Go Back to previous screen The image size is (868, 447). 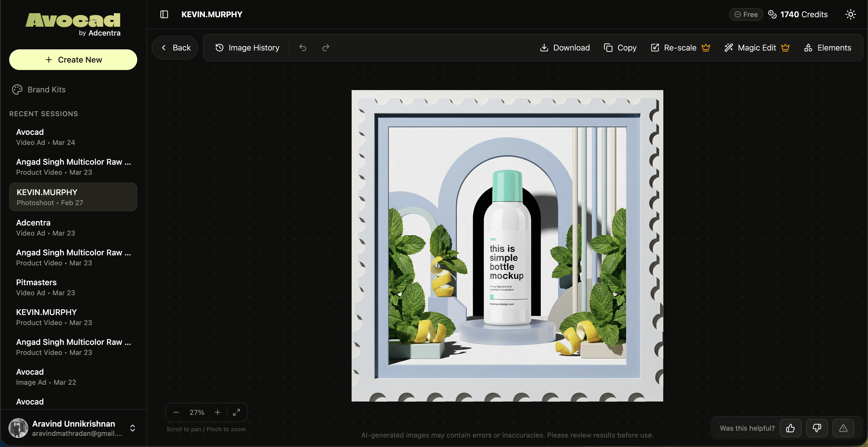pyautogui.click(x=175, y=48)
